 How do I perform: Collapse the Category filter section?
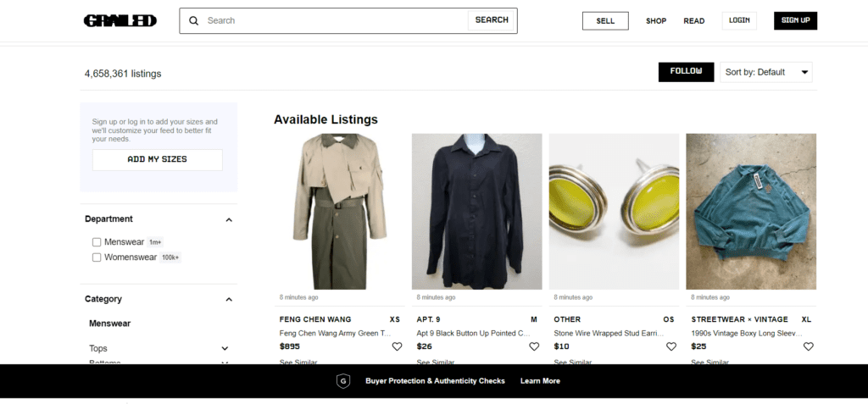coord(229,300)
